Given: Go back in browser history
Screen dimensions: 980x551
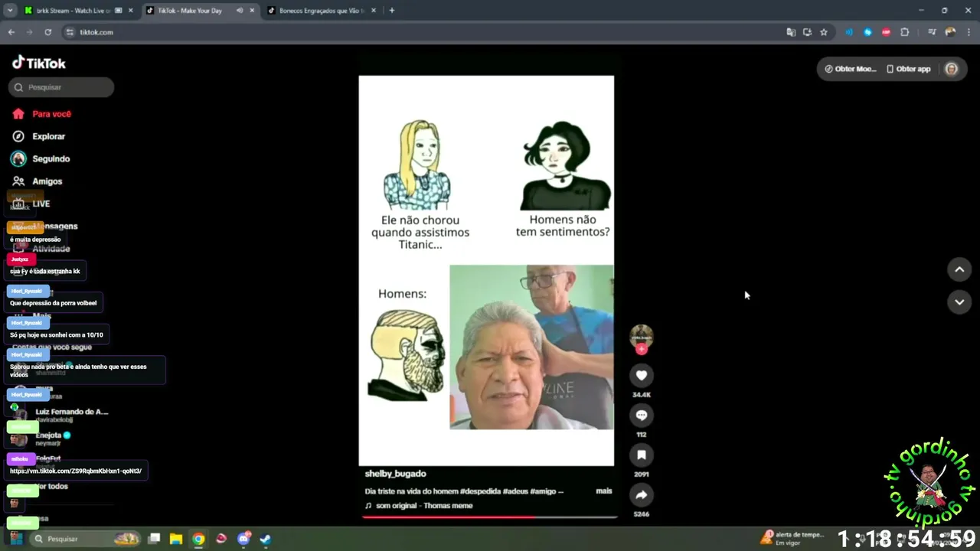Looking at the screenshot, I should coord(11,32).
